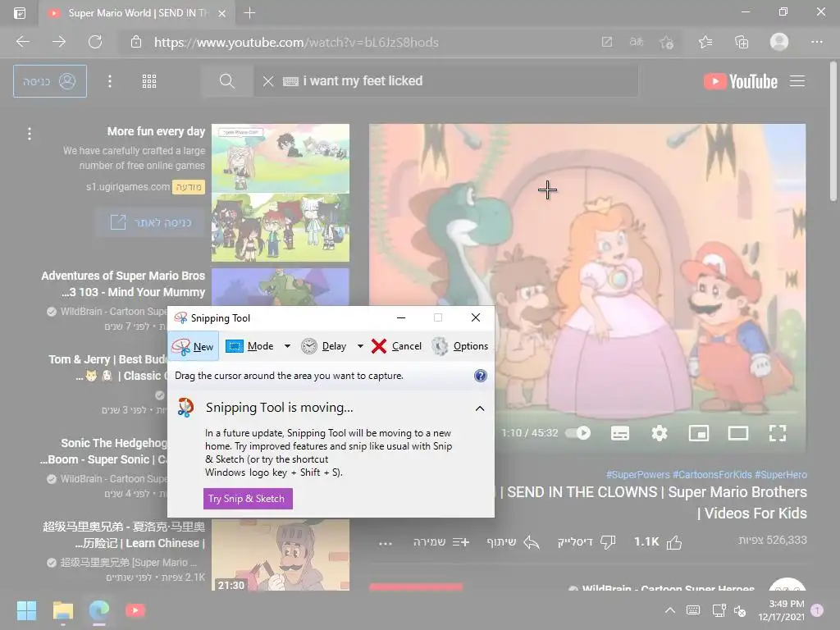The image size is (840, 630).
Task: Open the free online games ad thumbnail
Action: [x=281, y=193]
